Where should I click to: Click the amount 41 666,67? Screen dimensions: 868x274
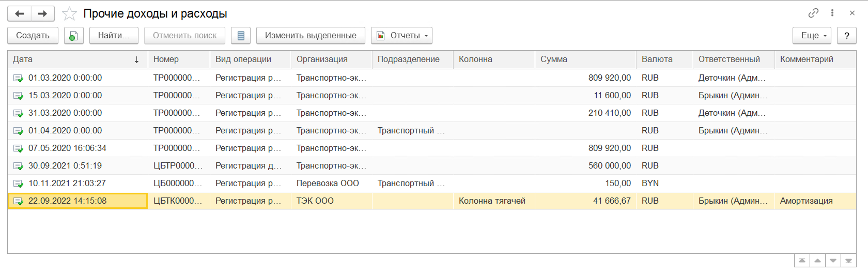(612, 201)
